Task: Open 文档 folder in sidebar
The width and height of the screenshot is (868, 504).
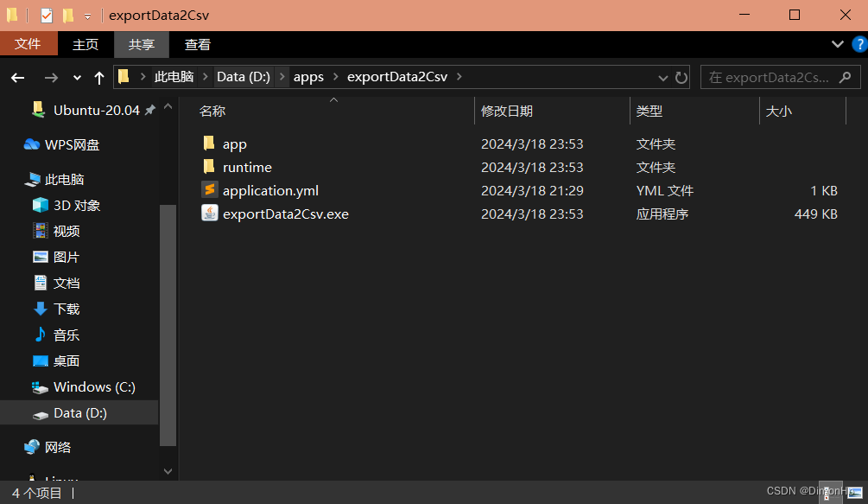Action: pyautogui.click(x=67, y=283)
